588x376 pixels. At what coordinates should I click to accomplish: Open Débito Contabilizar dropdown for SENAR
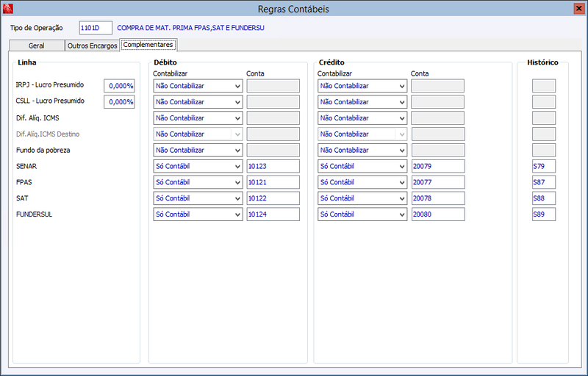pos(198,166)
